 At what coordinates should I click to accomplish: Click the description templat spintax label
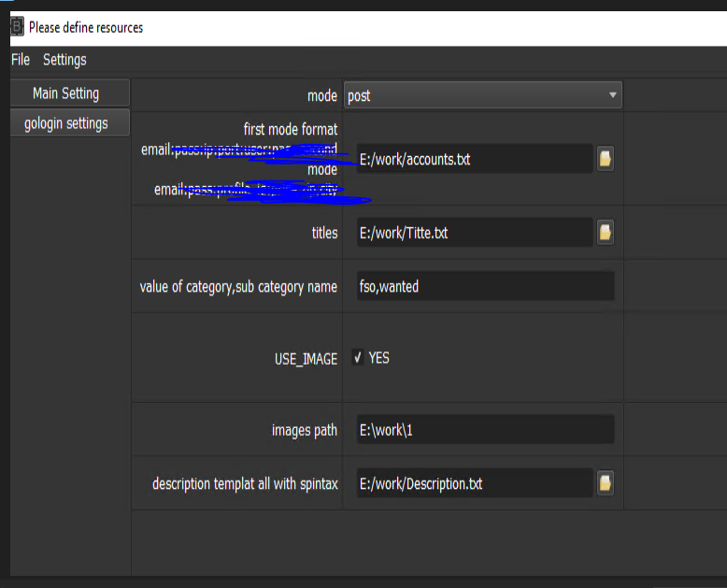tap(245, 484)
